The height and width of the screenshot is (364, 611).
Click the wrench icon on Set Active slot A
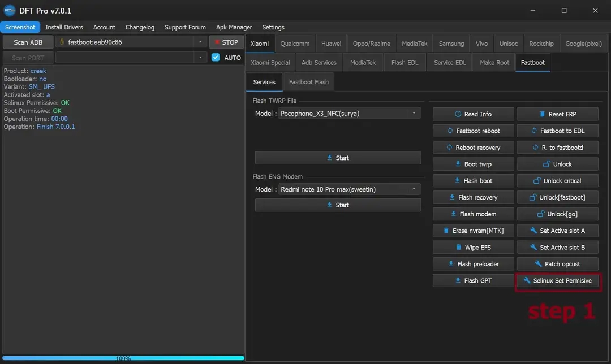pyautogui.click(x=533, y=231)
